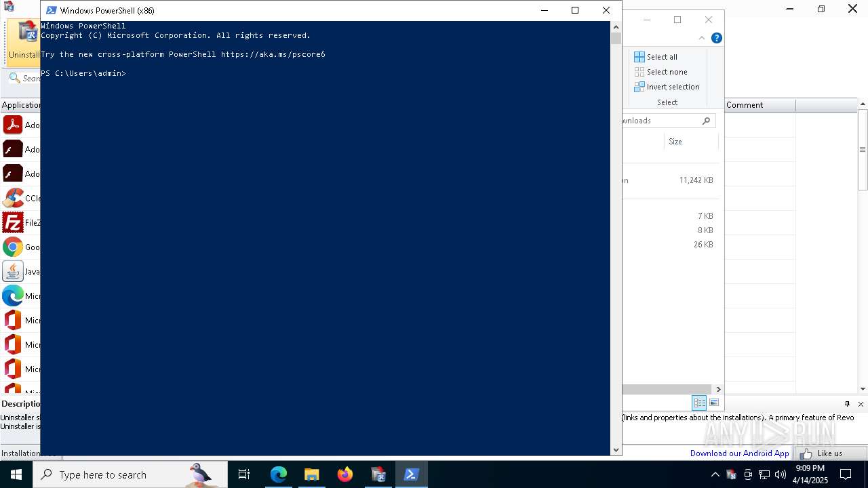Click the Revo tray icon in system tray
Image resolution: width=868 pixels, height=488 pixels.
731,474
